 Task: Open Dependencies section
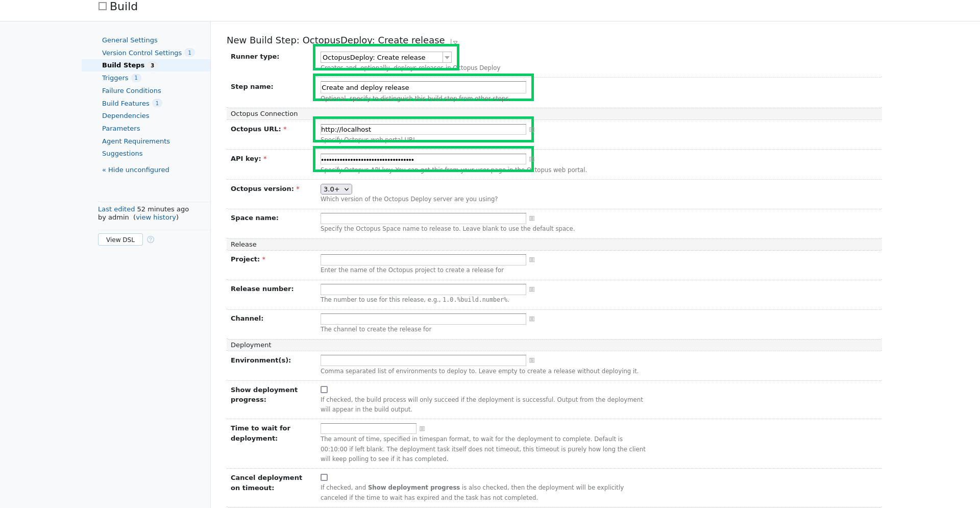click(126, 115)
